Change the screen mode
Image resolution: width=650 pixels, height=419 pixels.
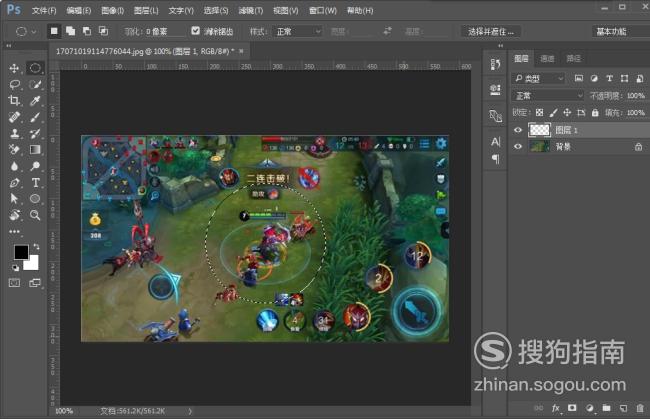click(x=35, y=283)
